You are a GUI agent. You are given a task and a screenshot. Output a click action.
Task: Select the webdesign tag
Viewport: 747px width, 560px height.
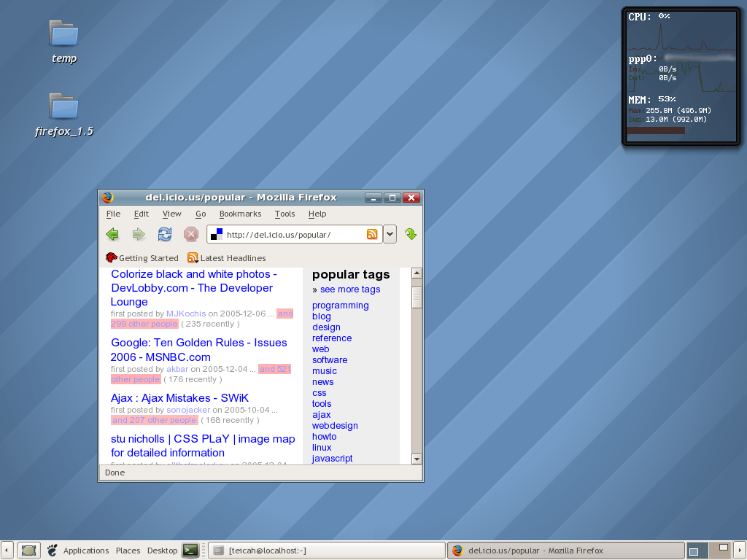click(335, 426)
